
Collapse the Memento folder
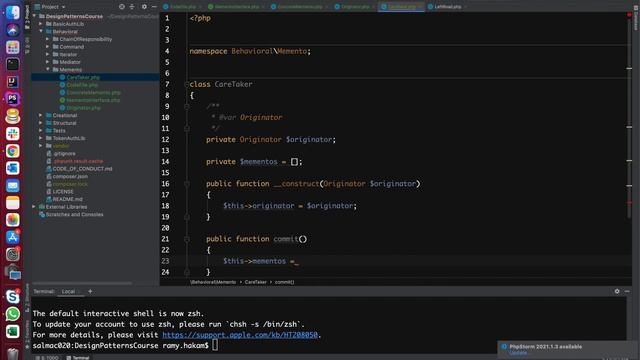coord(48,69)
